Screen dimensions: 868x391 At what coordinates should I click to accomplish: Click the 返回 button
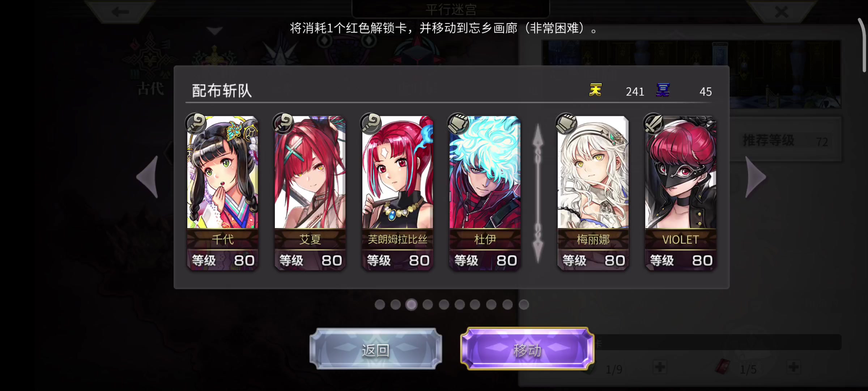click(x=376, y=349)
